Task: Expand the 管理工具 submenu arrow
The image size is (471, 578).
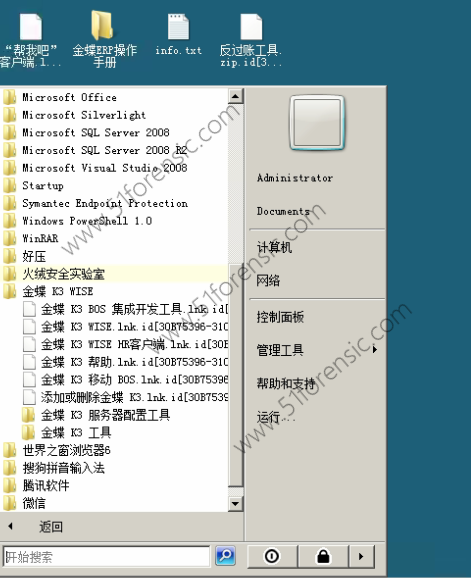Action: [x=374, y=349]
